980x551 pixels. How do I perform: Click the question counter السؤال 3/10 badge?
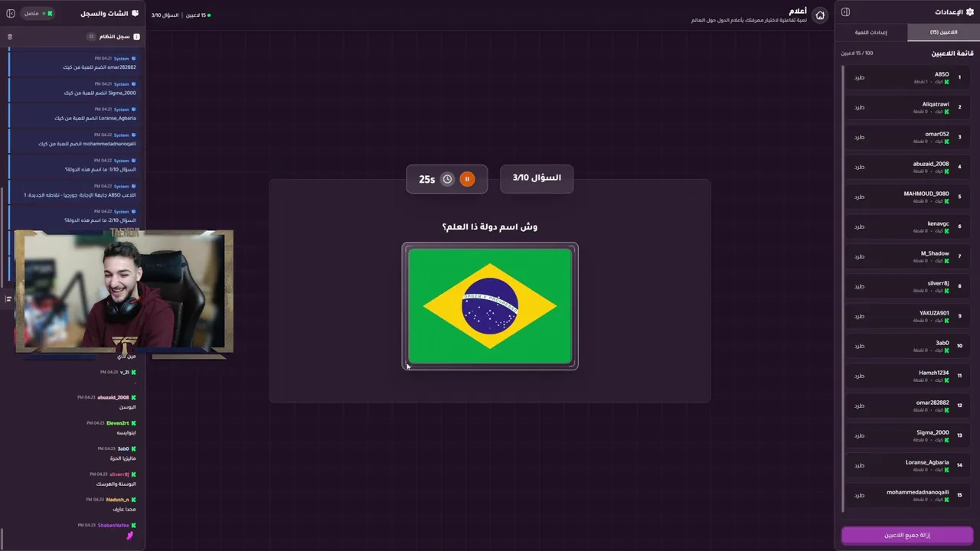click(x=537, y=178)
